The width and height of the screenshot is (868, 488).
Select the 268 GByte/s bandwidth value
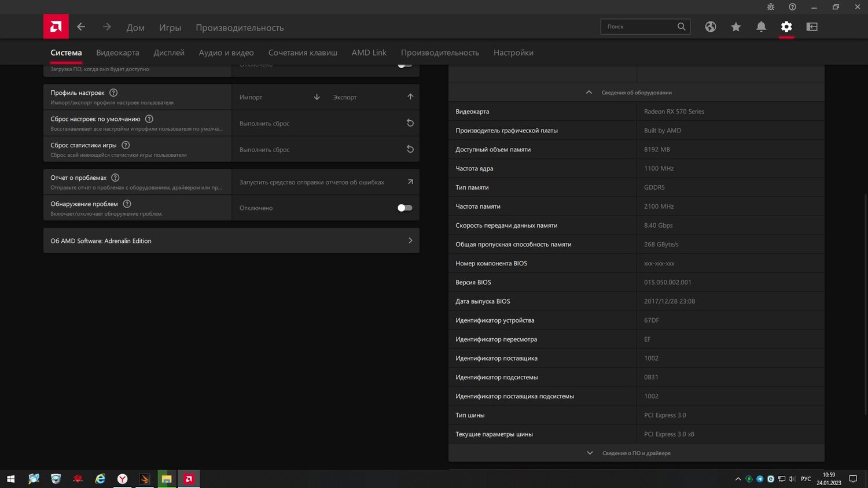pyautogui.click(x=661, y=244)
